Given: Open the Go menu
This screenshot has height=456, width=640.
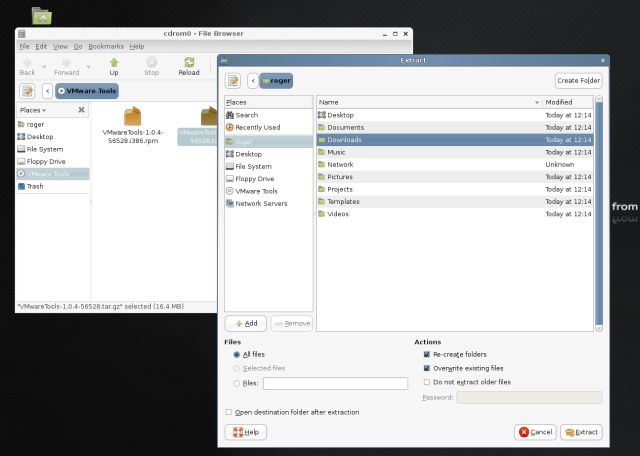Looking at the screenshot, I should point(78,47).
